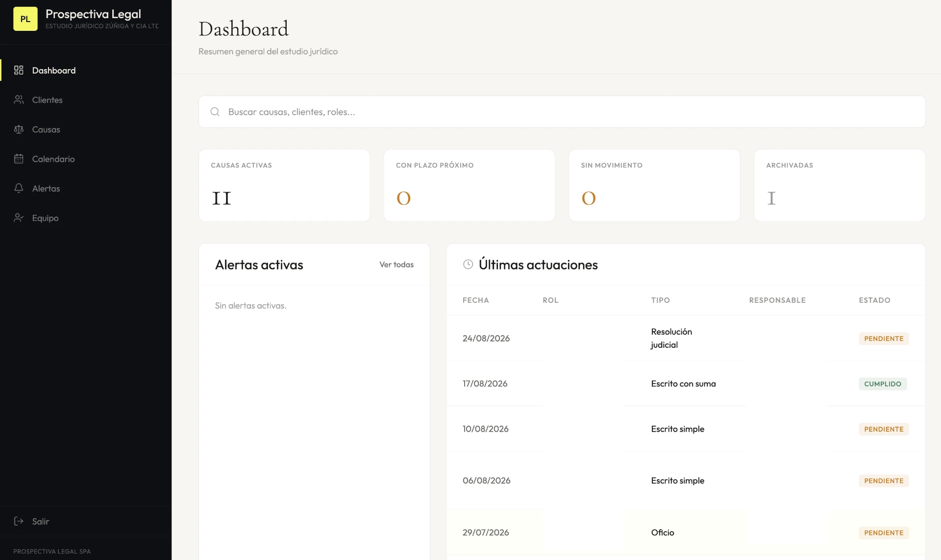Open the Causas section

86,129
